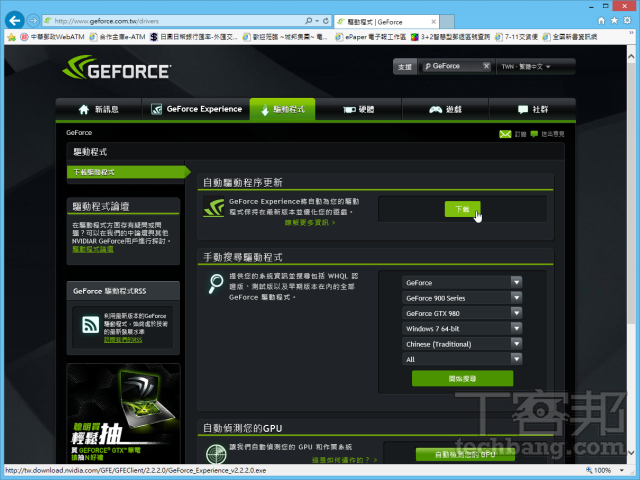Open the GeForce GTX 980 product dropdown
Viewport: 640px width, 480px height.
coord(462,313)
